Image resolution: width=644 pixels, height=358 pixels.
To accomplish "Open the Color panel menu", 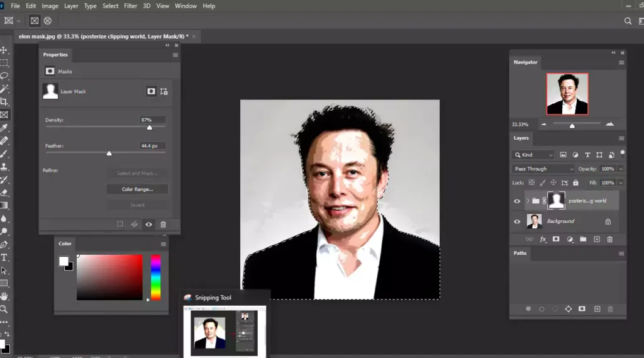I will [x=164, y=244].
